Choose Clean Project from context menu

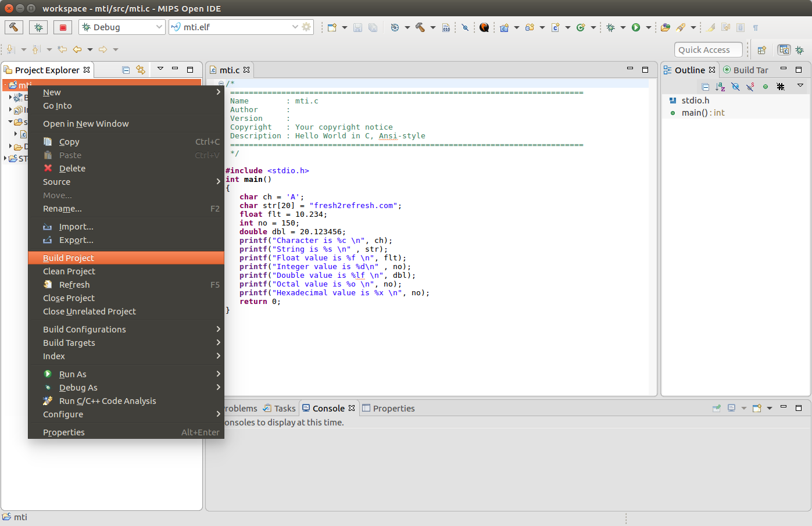click(126, 271)
